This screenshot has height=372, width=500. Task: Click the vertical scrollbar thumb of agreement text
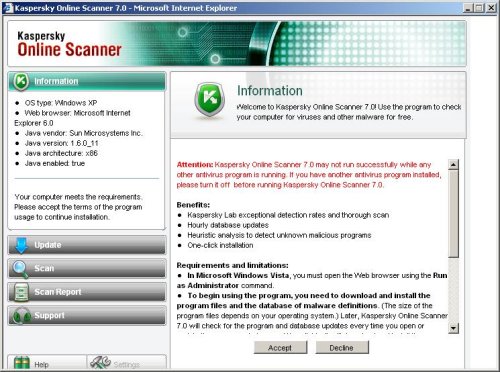point(453,214)
